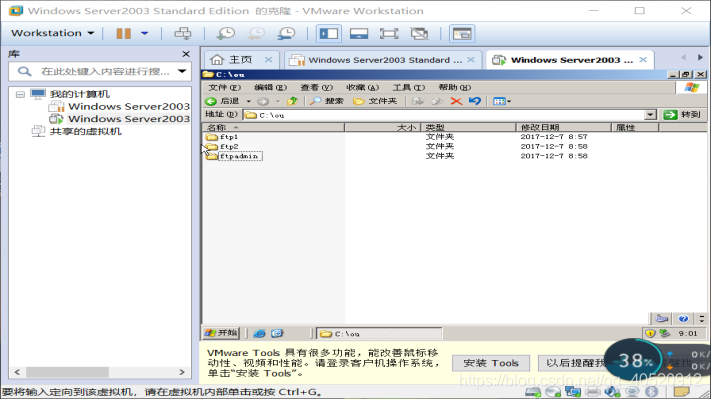
Task: Close the Windows Server2003 Standard tab
Action: tap(471, 59)
